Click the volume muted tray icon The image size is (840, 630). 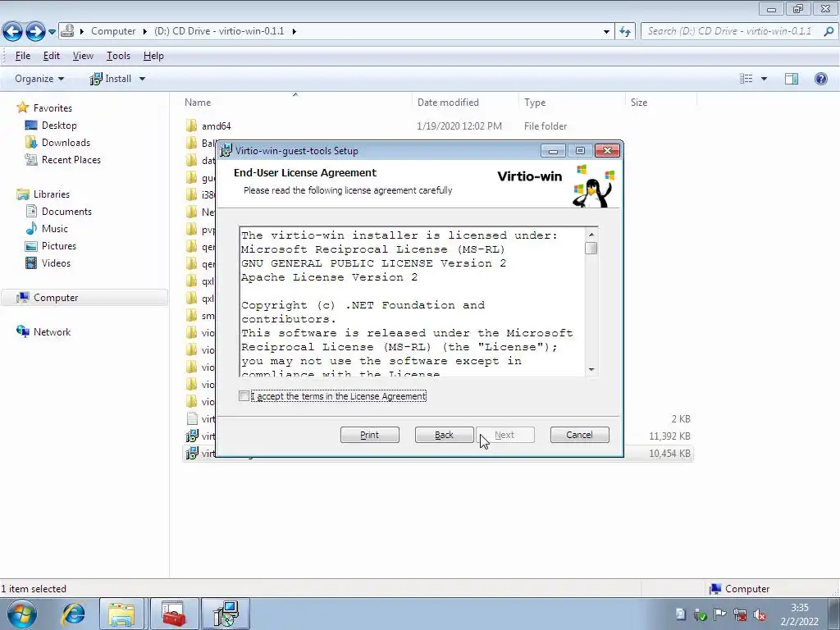pyautogui.click(x=759, y=614)
